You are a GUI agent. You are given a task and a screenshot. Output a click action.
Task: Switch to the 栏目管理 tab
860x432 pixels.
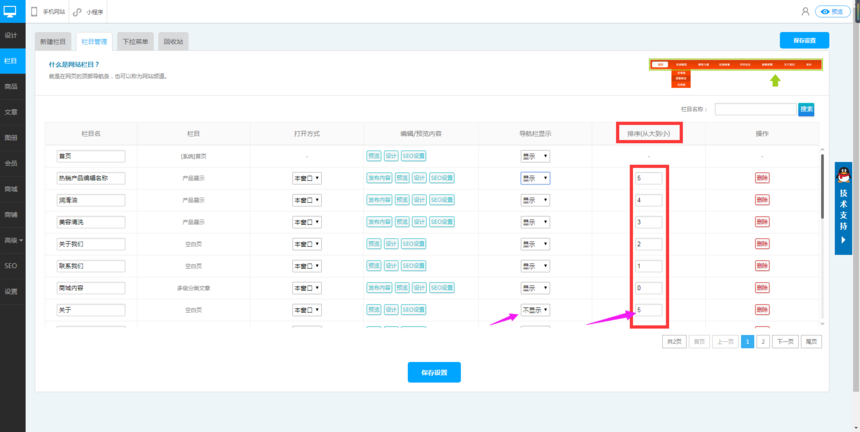(94, 42)
